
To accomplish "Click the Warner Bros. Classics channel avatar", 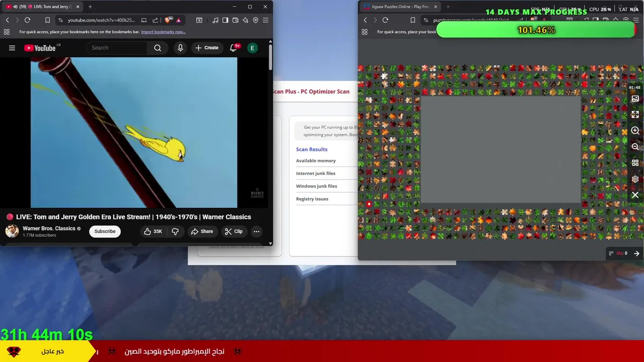I will 12,231.
